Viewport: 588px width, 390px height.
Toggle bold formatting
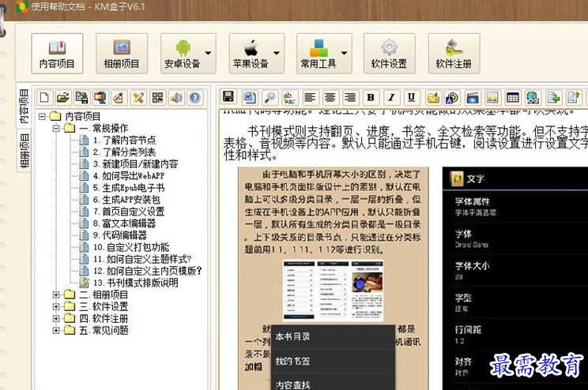pyautogui.click(x=371, y=98)
